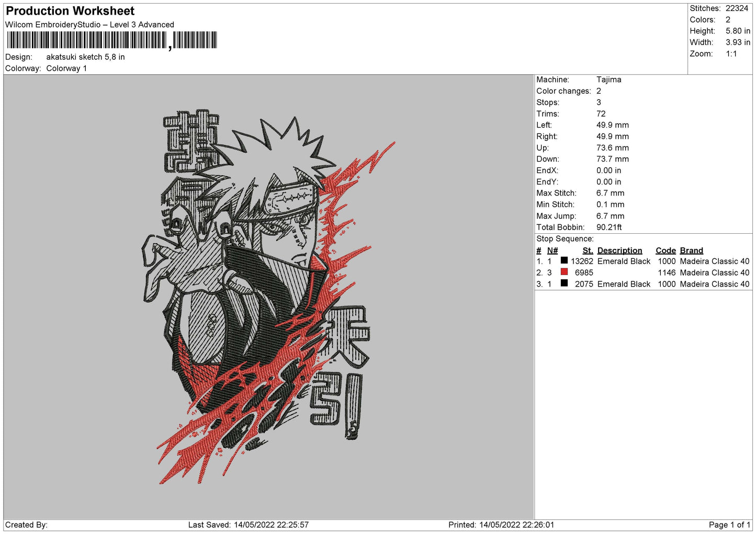The image size is (756, 534).
Task: Select the design name akatsuki sketch 5,8 in
Action: [85, 57]
